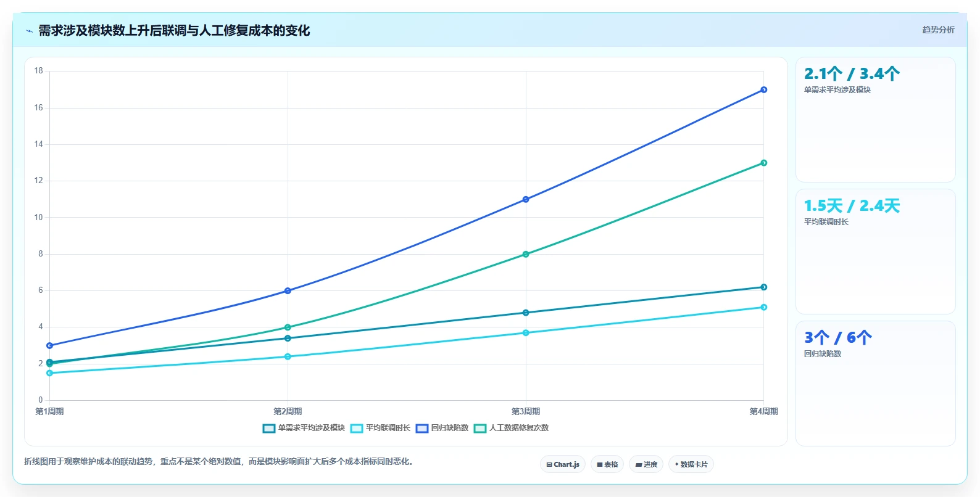Select the 平均联调时长 point at 第4周期

764,307
